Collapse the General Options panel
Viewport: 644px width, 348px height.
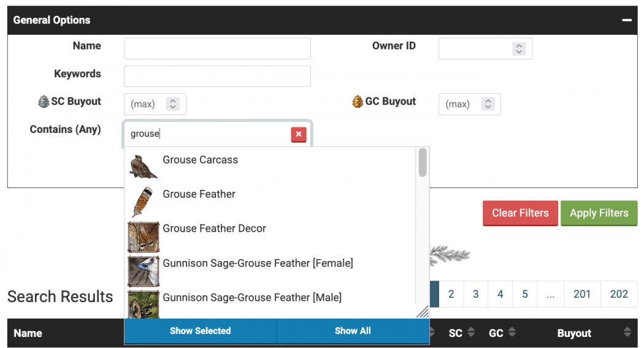[626, 20]
